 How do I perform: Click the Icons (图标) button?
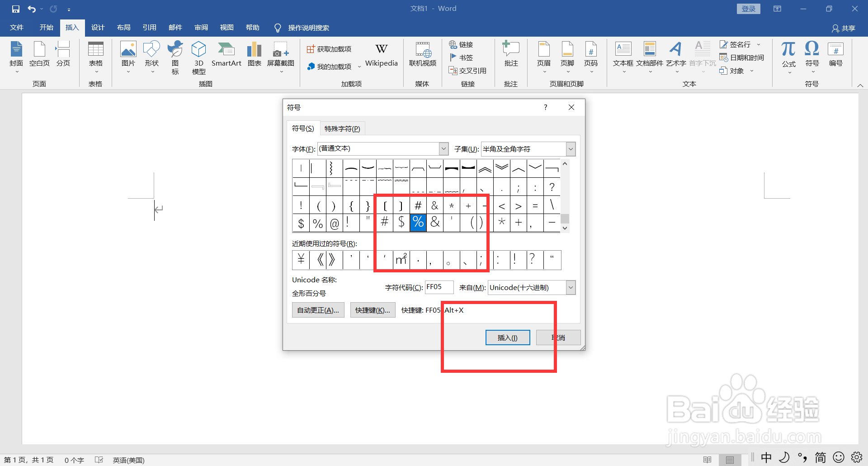click(175, 58)
